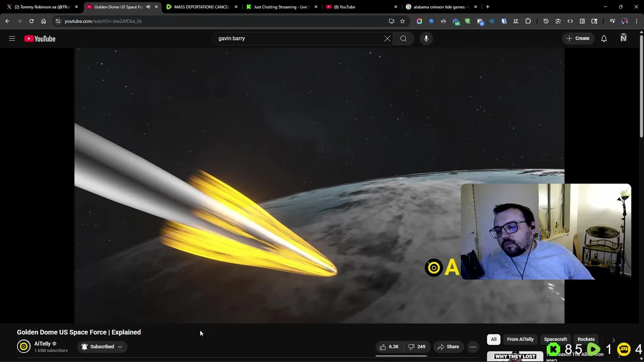This screenshot has width=644, height=362.
Task: Share the Golden Dome video
Action: click(448, 346)
